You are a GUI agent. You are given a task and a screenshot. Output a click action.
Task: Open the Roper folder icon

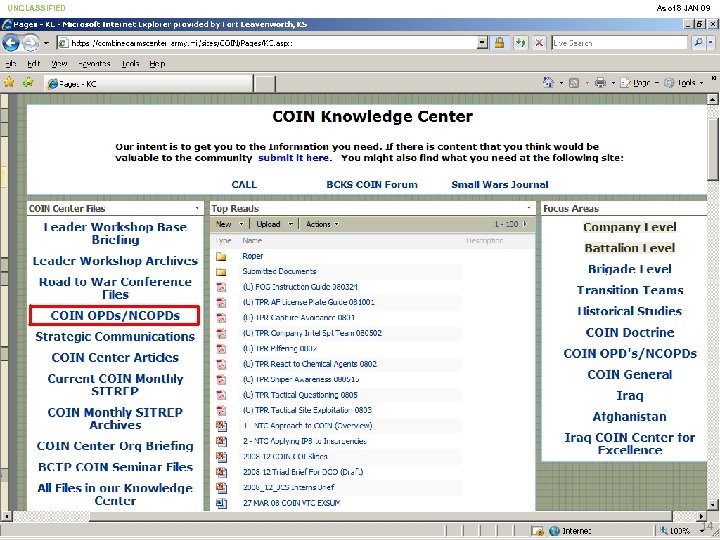(x=221, y=256)
